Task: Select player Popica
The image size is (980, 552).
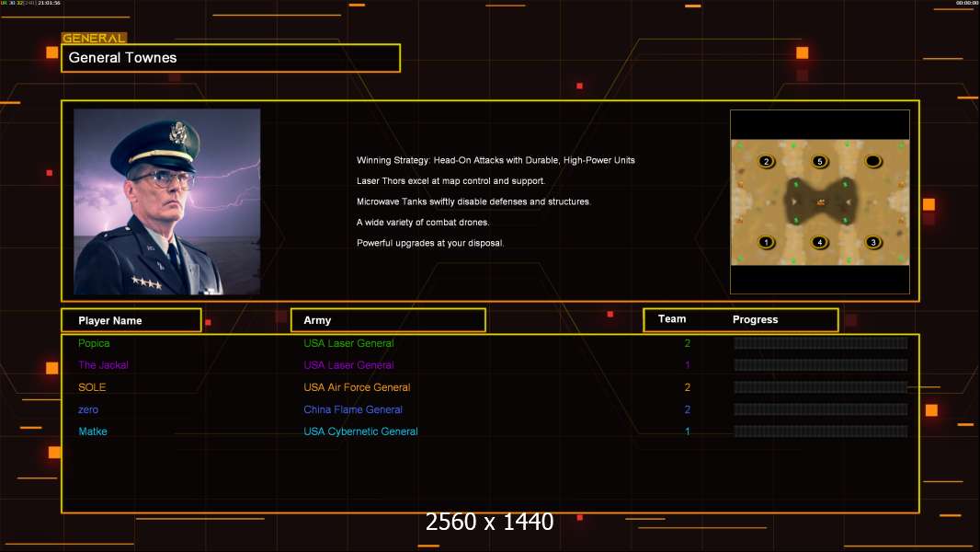Action: [x=94, y=343]
